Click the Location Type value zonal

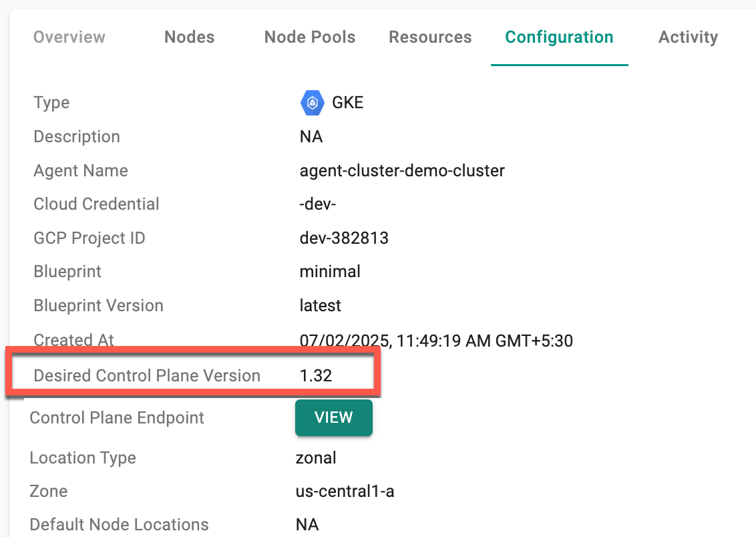pyautogui.click(x=316, y=458)
